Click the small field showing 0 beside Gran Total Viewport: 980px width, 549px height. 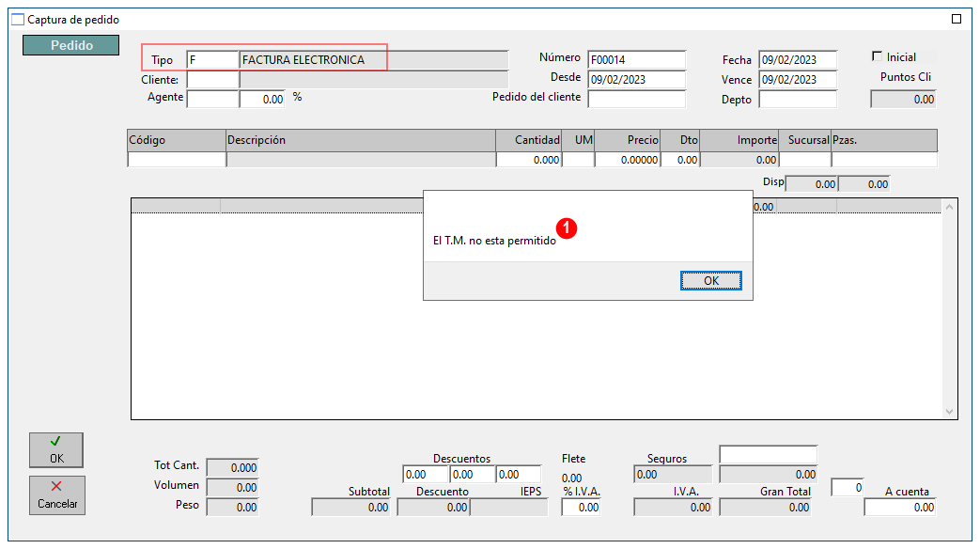tap(848, 487)
